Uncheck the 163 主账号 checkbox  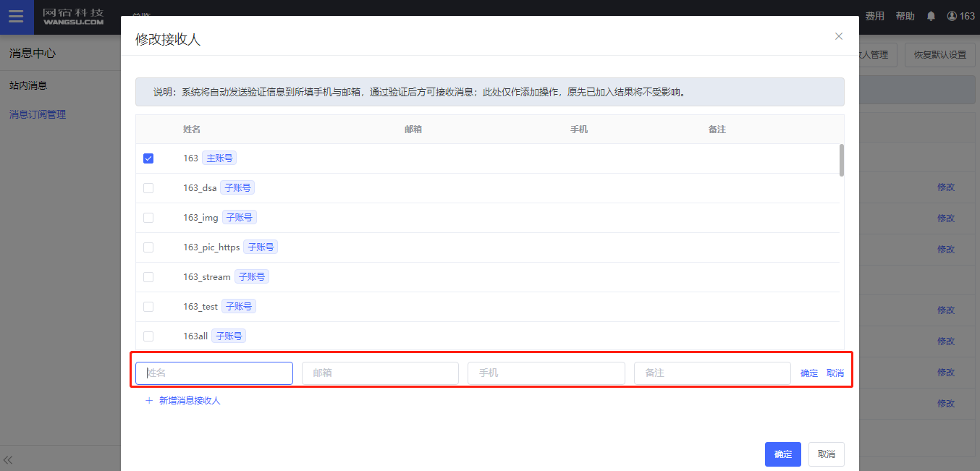(148, 158)
